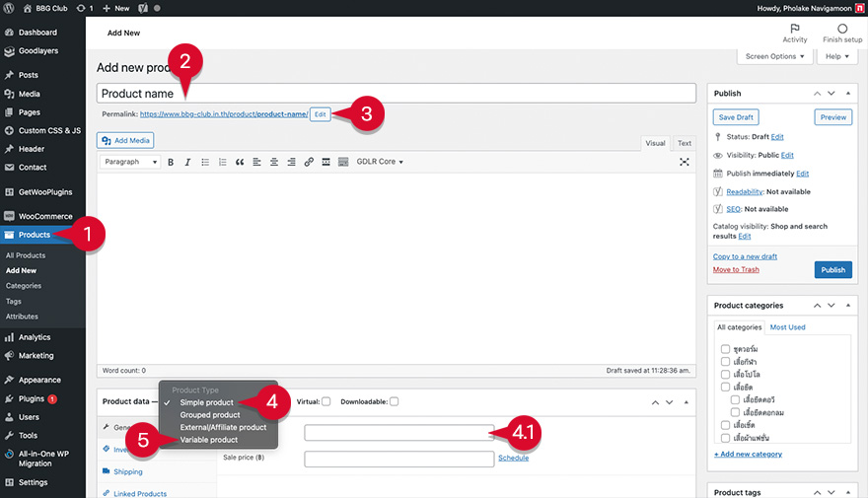
Task: Move Publish panel down
Action: (831, 94)
